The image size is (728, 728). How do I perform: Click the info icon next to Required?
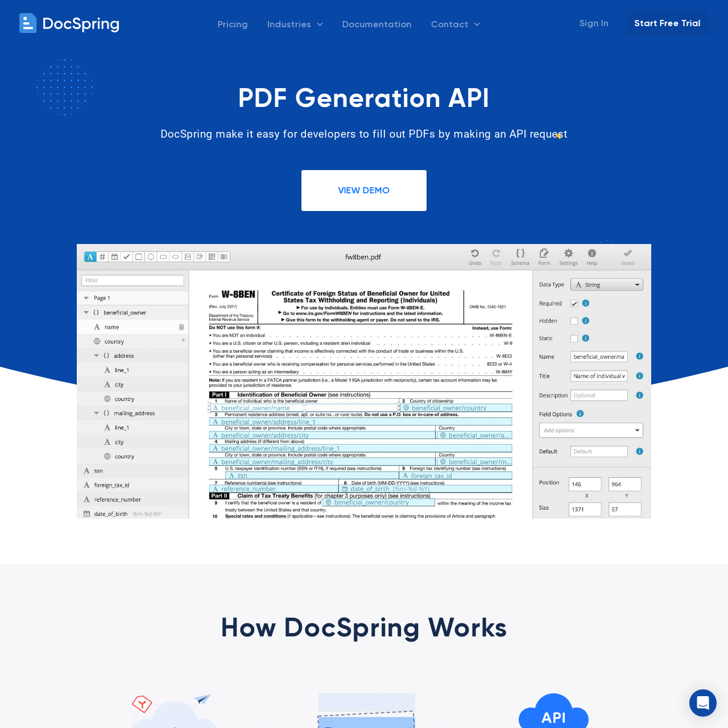(x=586, y=303)
